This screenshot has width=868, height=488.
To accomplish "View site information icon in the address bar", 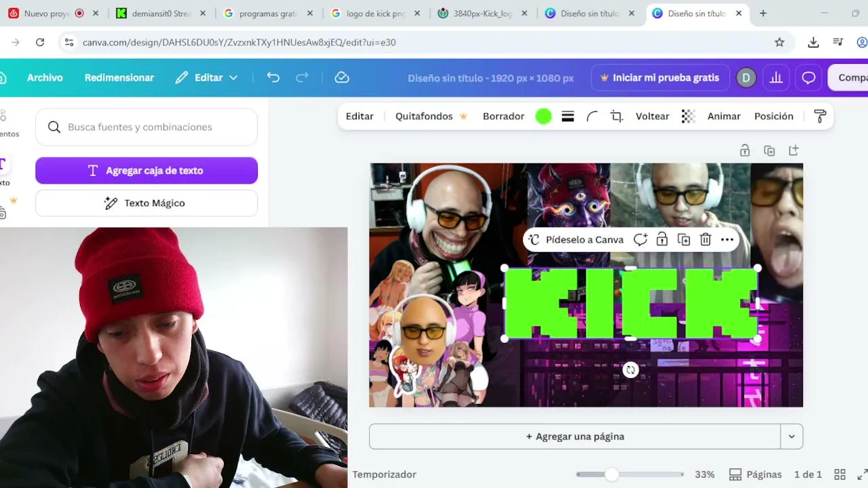I will tap(68, 42).
